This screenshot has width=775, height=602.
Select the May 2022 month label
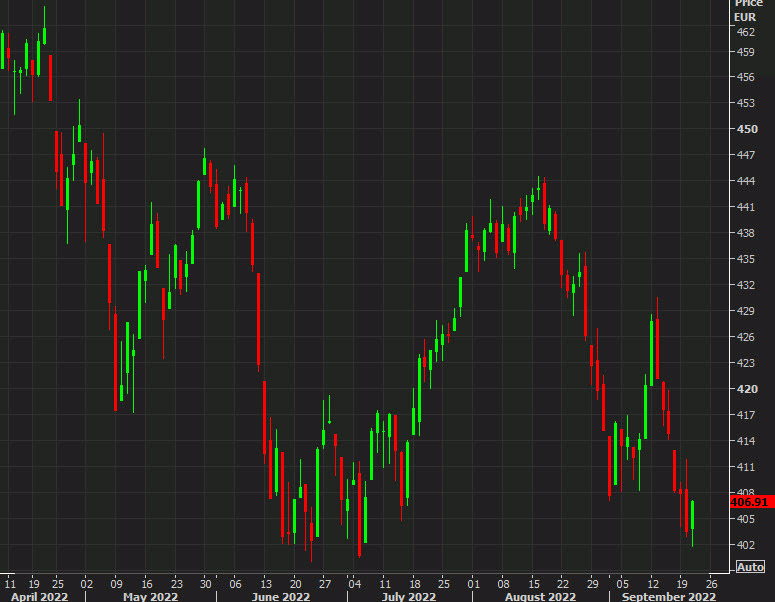coord(150,597)
